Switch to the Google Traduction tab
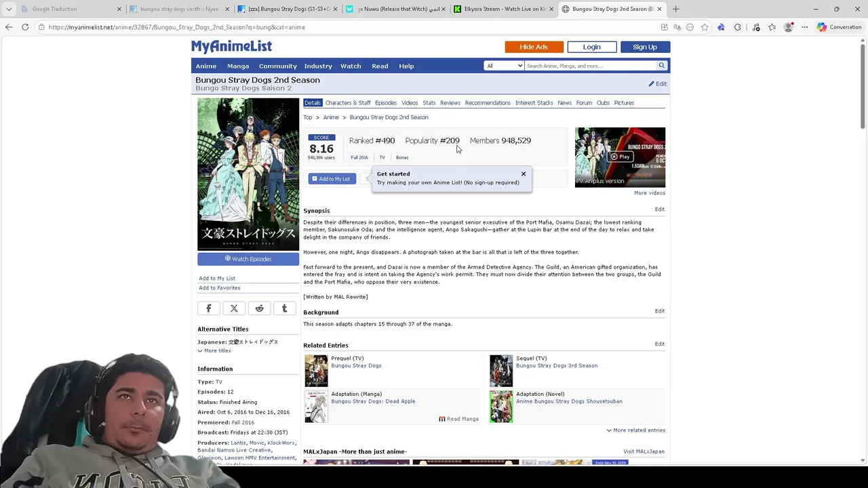Viewport: 868px width, 488px height. (x=68, y=9)
